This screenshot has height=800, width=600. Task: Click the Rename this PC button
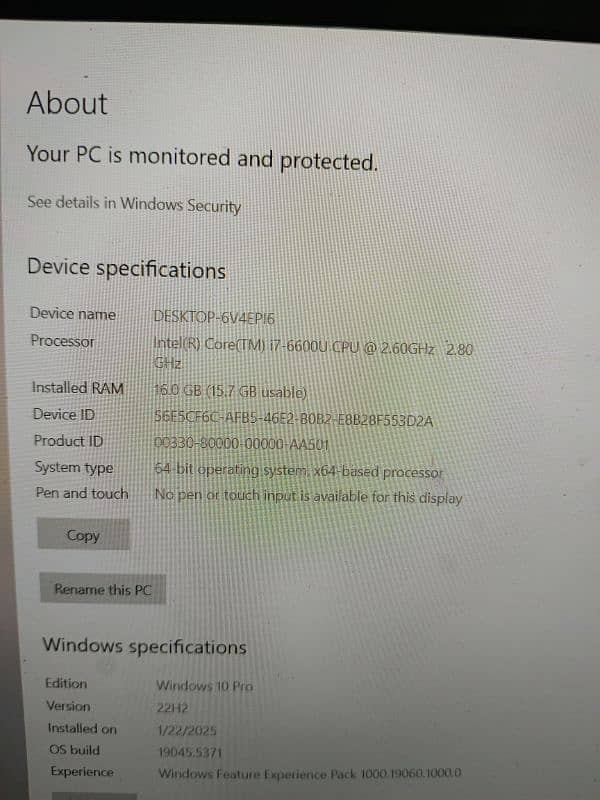[x=103, y=589]
